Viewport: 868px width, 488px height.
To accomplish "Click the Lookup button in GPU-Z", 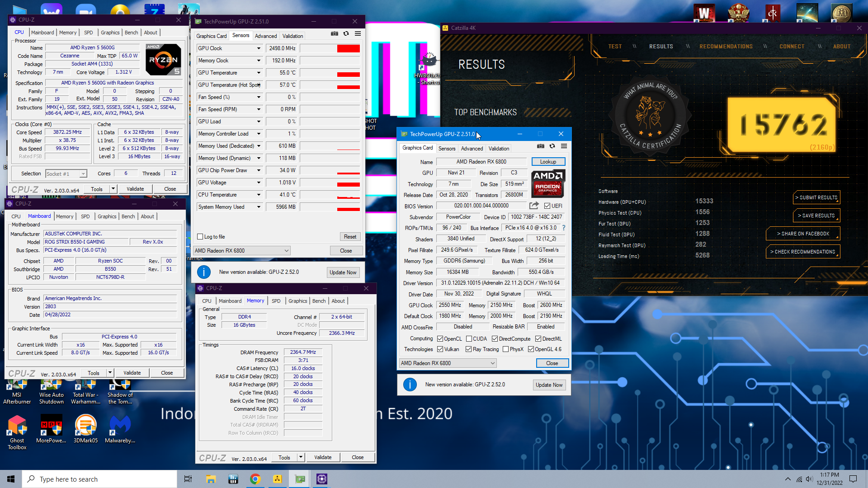I will [548, 162].
